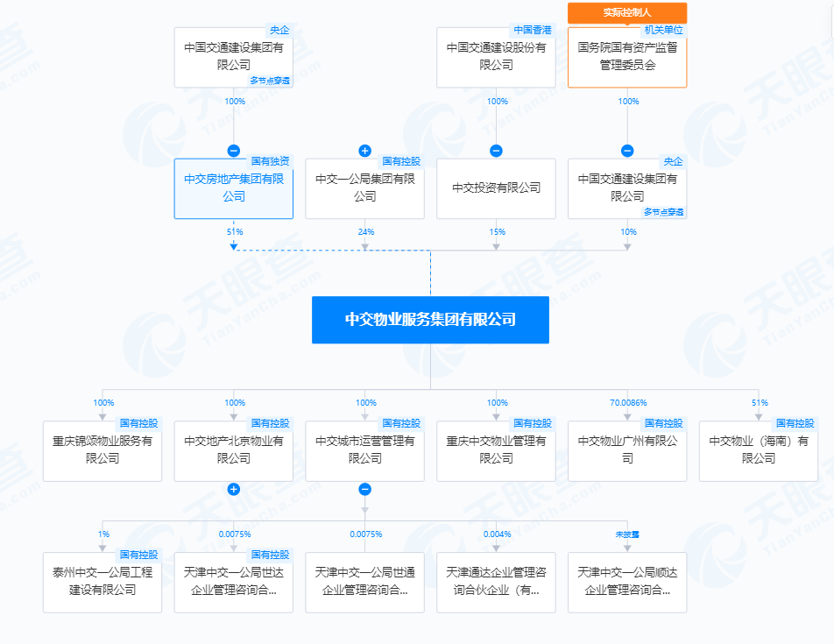Collapse the branch above 中交投资有限公司

coord(496,151)
